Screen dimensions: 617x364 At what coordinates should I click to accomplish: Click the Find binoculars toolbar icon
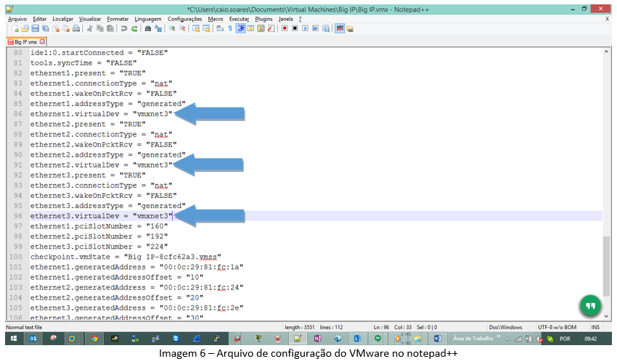[148, 28]
